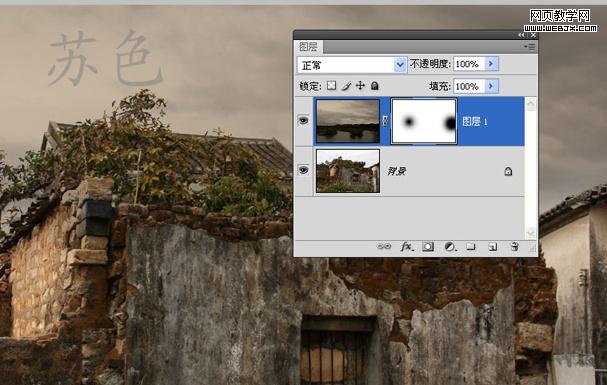
Task: Hide 图层 1 with eye icon
Action: click(304, 121)
